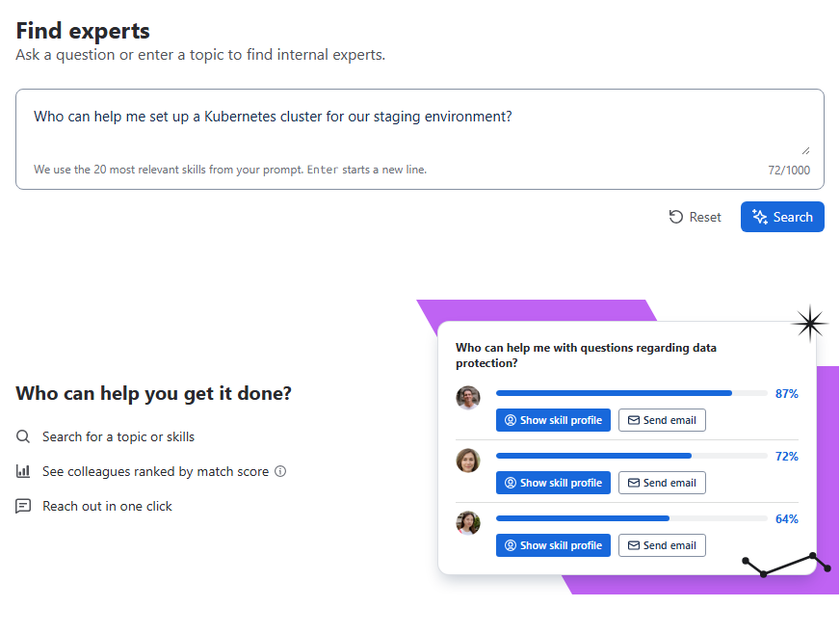This screenshot has height=633, width=840.
Task: Click 'Reach out in one click' text
Action: (107, 507)
